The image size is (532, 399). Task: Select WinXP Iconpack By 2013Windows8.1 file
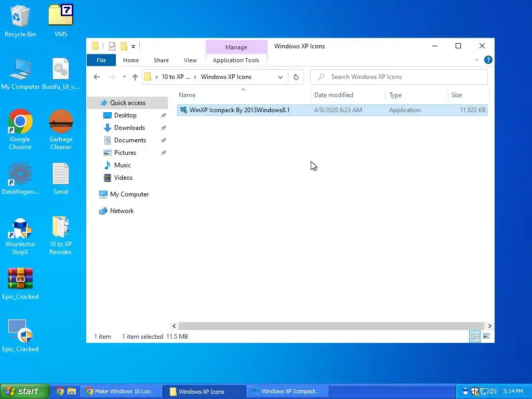[332, 110]
